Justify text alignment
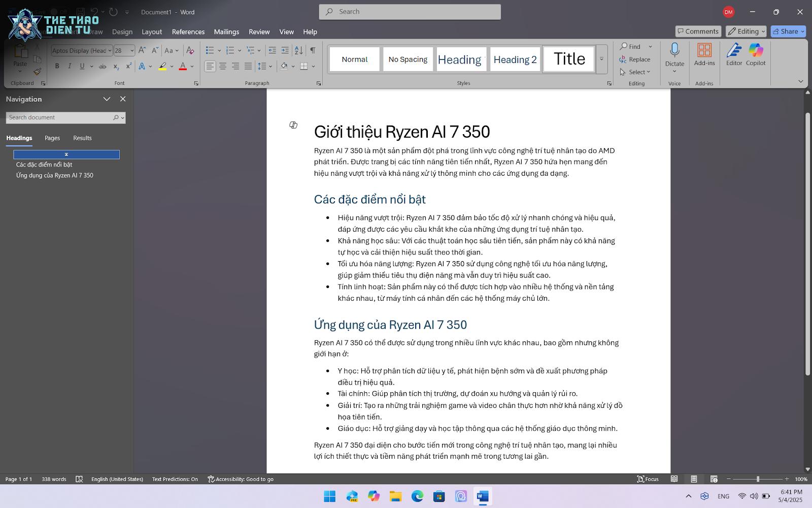812x508 pixels. (248, 66)
